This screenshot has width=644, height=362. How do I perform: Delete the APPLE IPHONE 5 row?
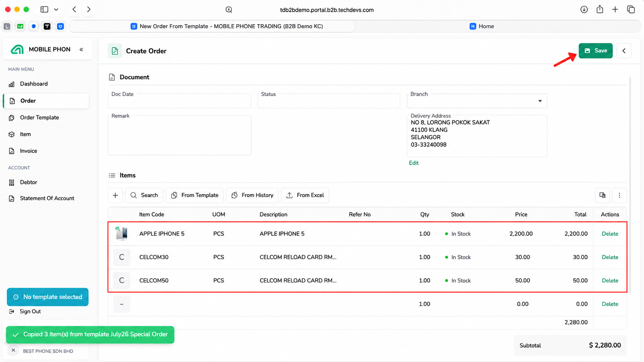610,234
